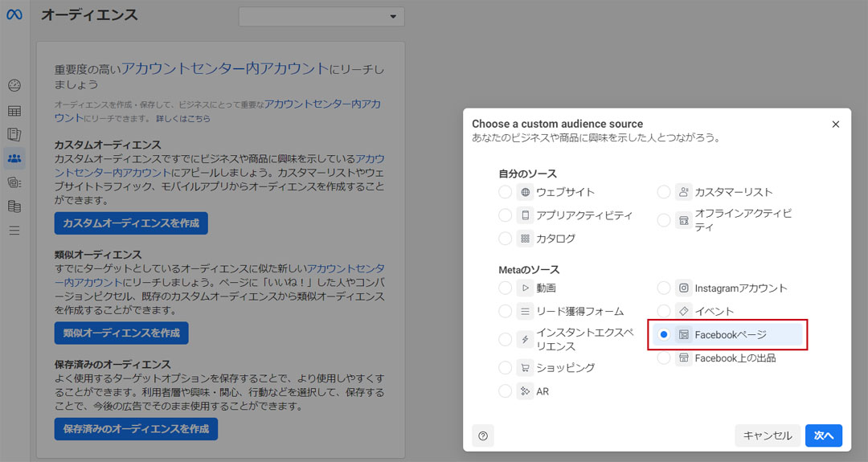The width and height of the screenshot is (868, 462).
Task: Close the custom audience source dialog
Action: (835, 125)
